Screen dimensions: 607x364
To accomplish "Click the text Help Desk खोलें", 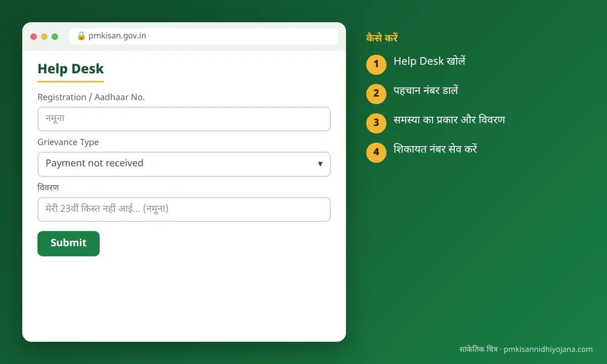I will [x=429, y=61].
